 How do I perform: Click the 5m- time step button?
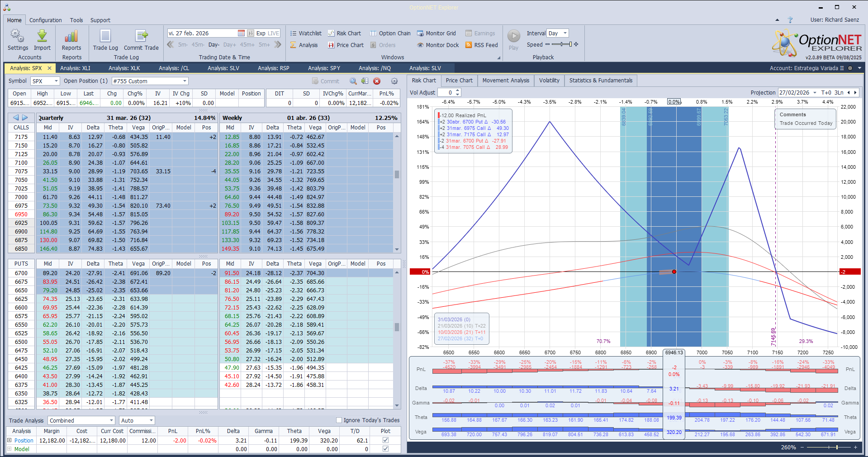coord(183,45)
